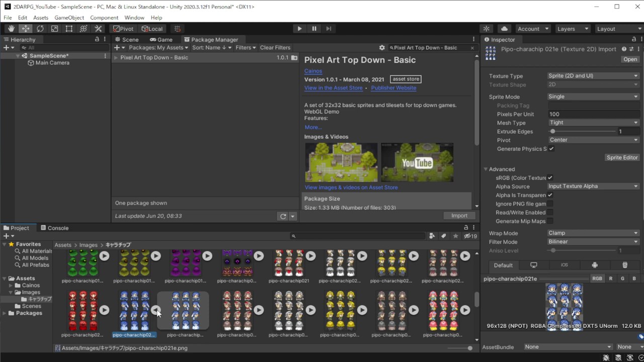The image size is (644, 362).
Task: Open Inspector help icon
Action: pyautogui.click(x=624, y=49)
